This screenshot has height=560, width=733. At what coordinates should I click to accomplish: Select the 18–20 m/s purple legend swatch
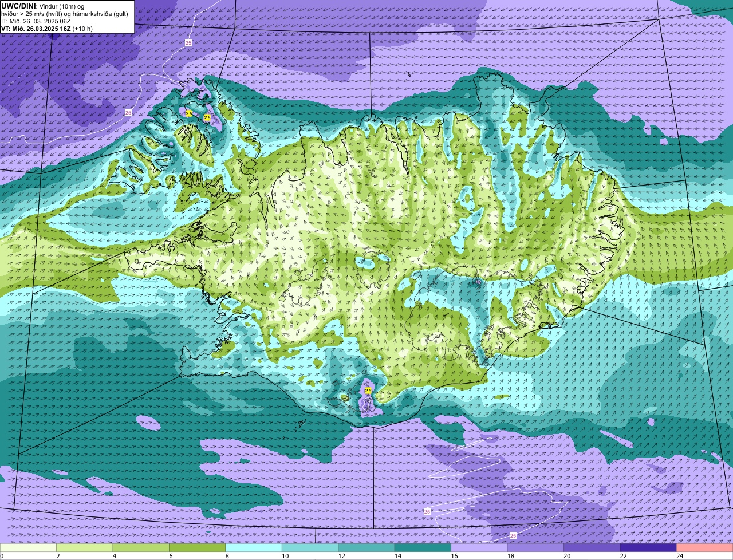point(535,548)
